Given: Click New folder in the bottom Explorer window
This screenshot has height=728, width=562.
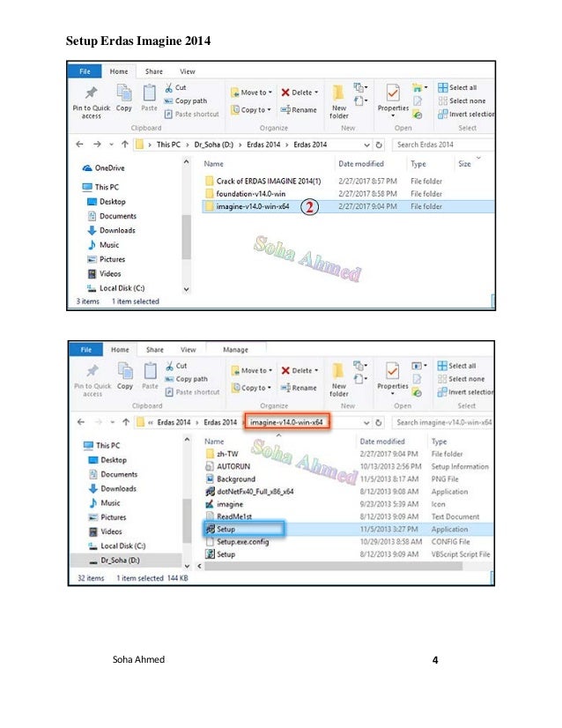Looking at the screenshot, I should [x=339, y=379].
